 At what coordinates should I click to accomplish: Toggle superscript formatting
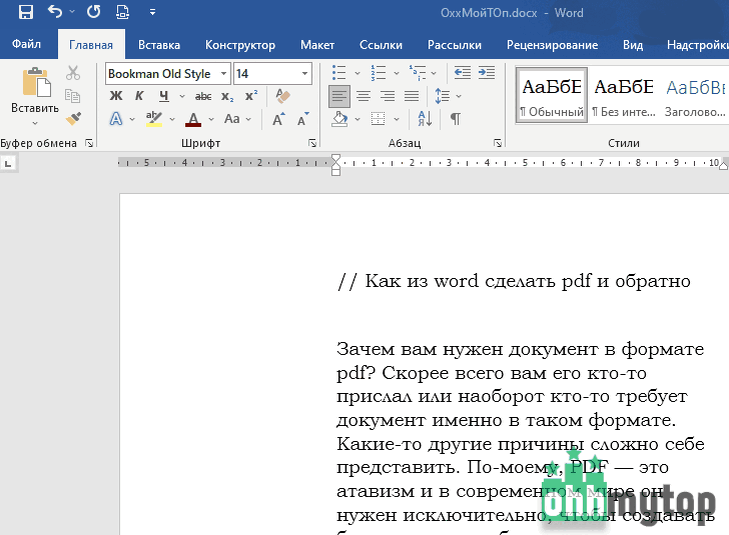click(x=252, y=96)
